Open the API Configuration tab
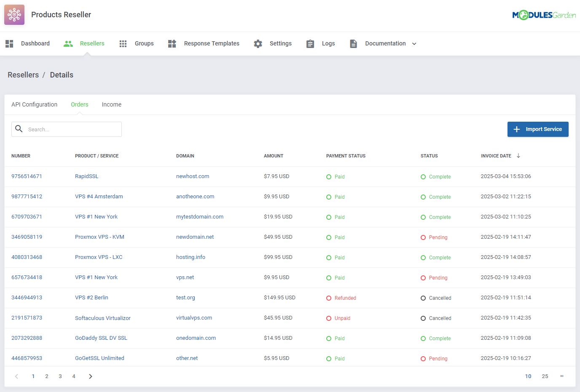This screenshot has height=392, width=580. 34,104
